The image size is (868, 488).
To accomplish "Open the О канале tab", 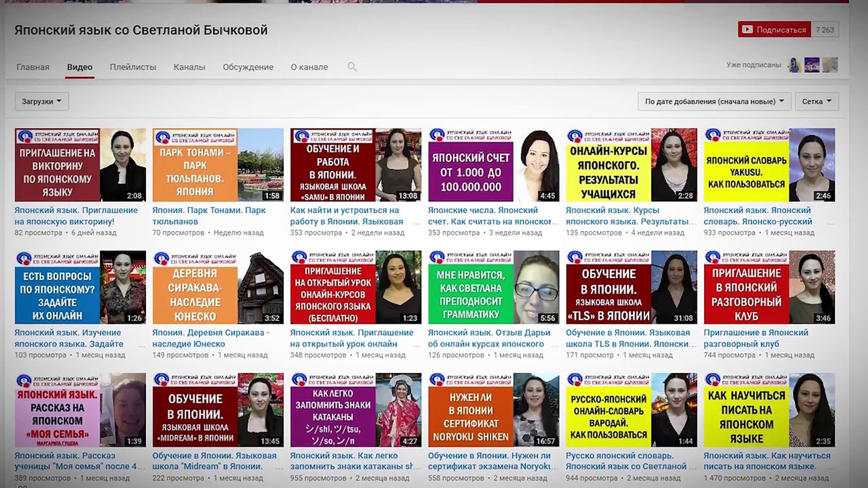I will pyautogui.click(x=309, y=67).
